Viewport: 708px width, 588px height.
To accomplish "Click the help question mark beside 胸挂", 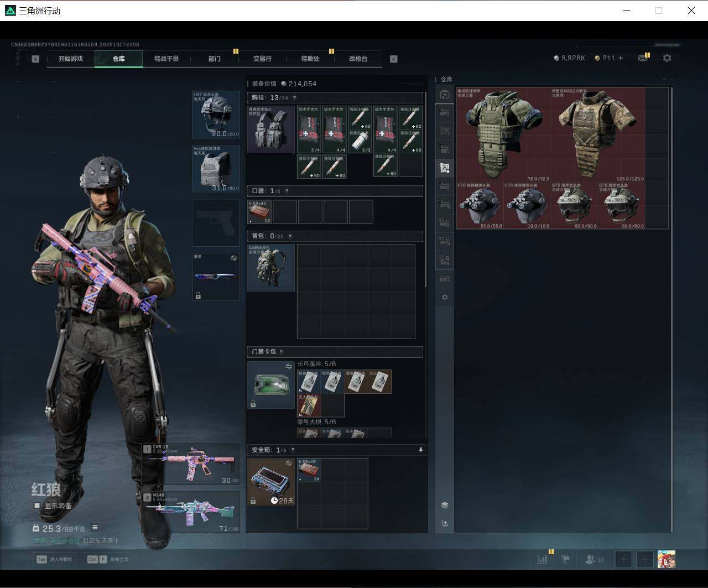I will point(294,98).
